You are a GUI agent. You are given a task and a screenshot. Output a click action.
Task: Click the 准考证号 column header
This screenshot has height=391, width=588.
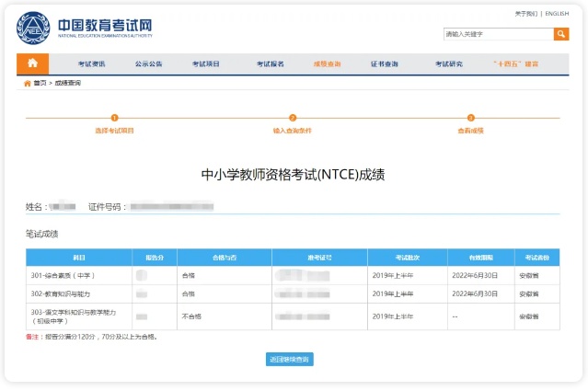tap(319, 258)
